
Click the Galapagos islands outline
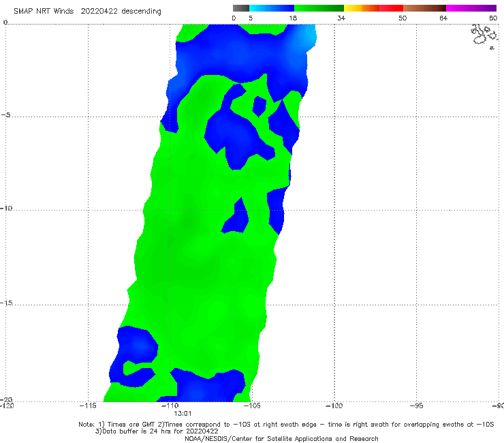485,36
